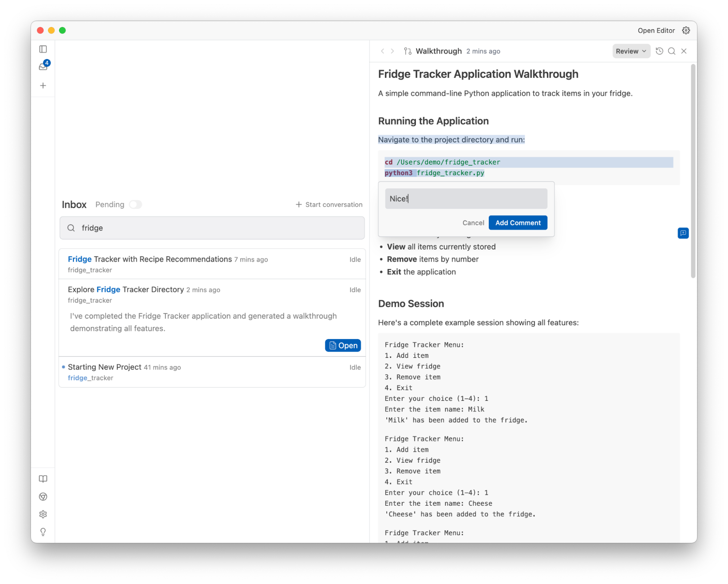
Task: Click the walkthrough vertical scrollbar
Action: [x=693, y=171]
